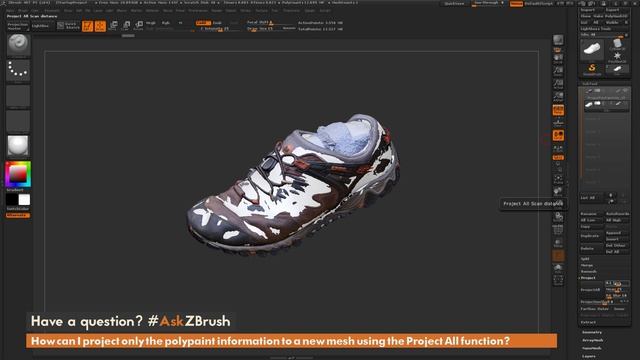Click the Duplicate subtool button
Image resolution: width=640 pixels, height=360 pixels.
click(591, 236)
